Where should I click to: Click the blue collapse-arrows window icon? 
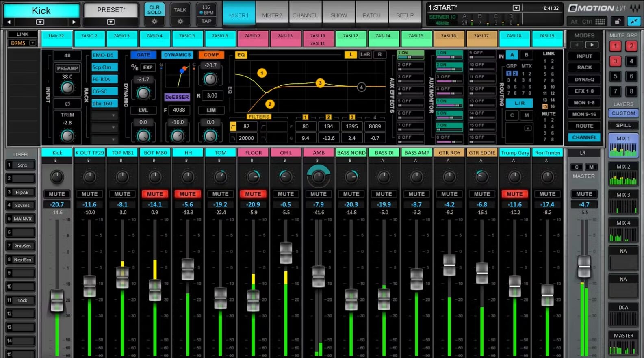coord(633,21)
